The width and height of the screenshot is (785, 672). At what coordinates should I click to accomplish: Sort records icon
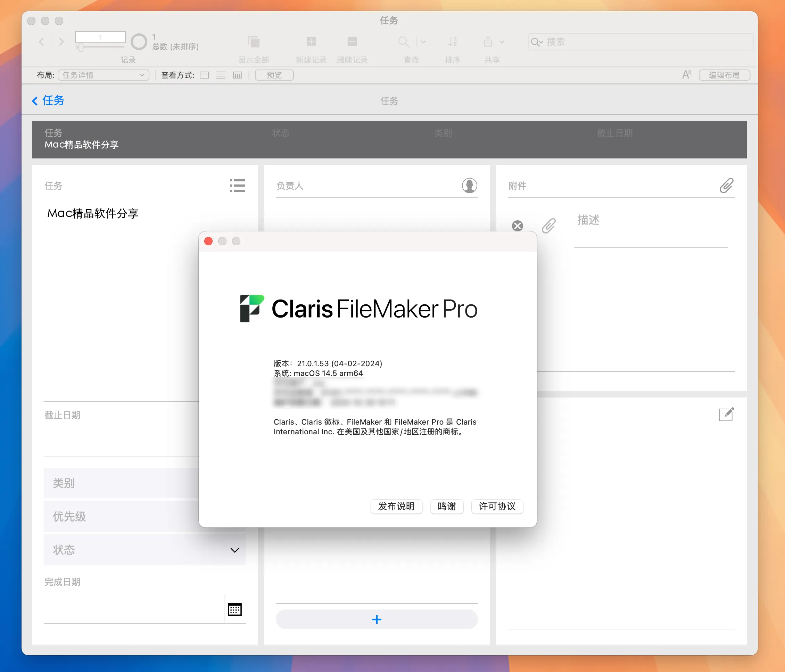[452, 42]
